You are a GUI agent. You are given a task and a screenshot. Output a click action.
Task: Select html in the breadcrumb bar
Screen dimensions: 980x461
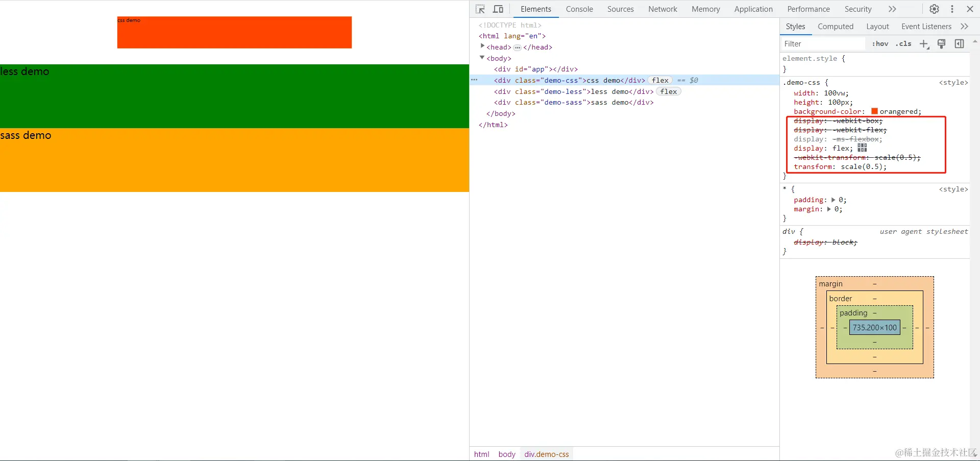pyautogui.click(x=481, y=454)
